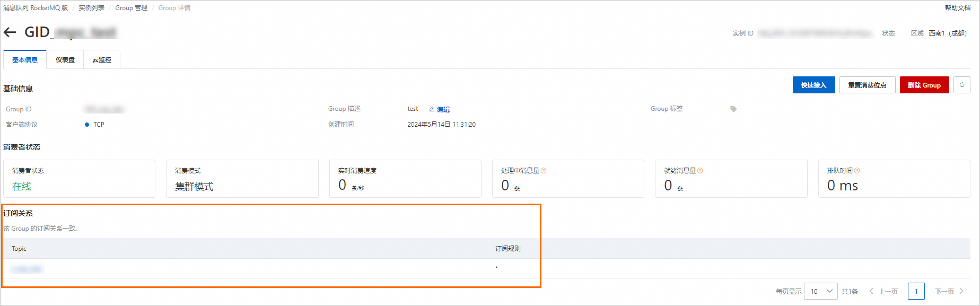Open help icon for 就绪消息量
Viewport: 980px width, 306px height.
pyautogui.click(x=700, y=171)
